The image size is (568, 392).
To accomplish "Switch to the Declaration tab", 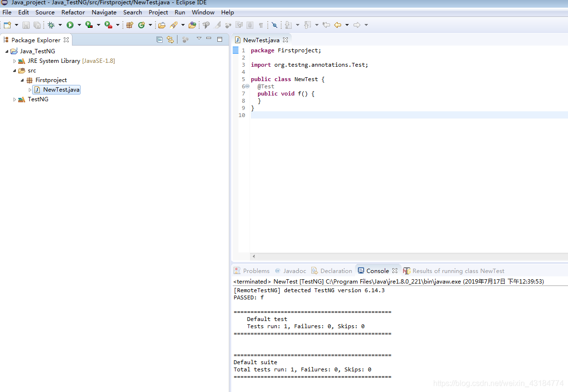I will (x=332, y=271).
